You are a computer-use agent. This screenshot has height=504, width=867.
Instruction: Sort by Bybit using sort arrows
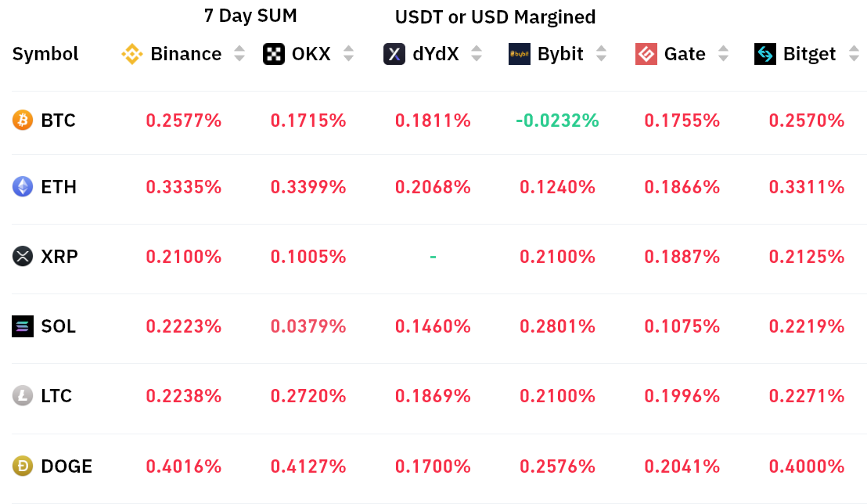601,54
